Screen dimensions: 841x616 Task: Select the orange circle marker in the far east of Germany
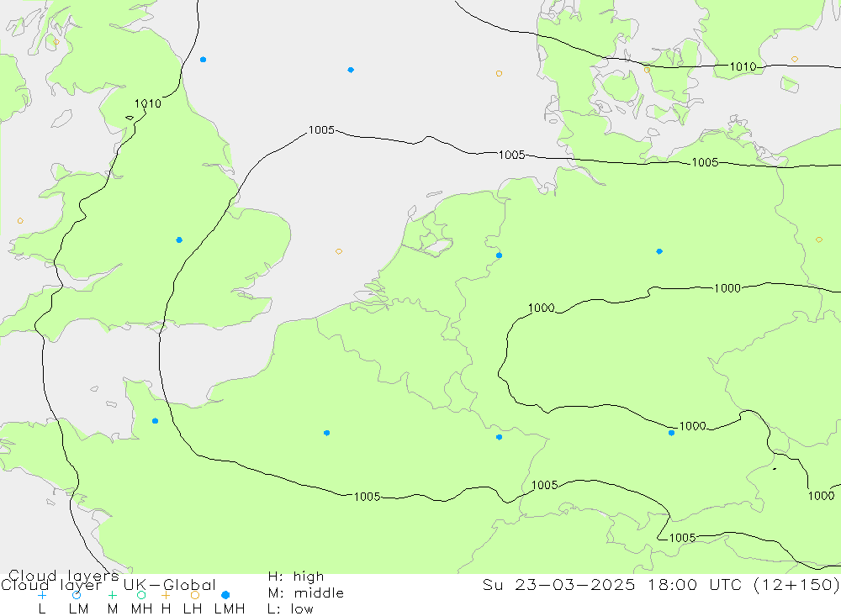tap(819, 240)
